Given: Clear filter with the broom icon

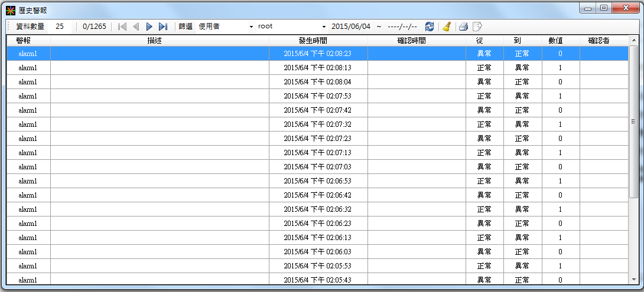Looking at the screenshot, I should pos(447,27).
